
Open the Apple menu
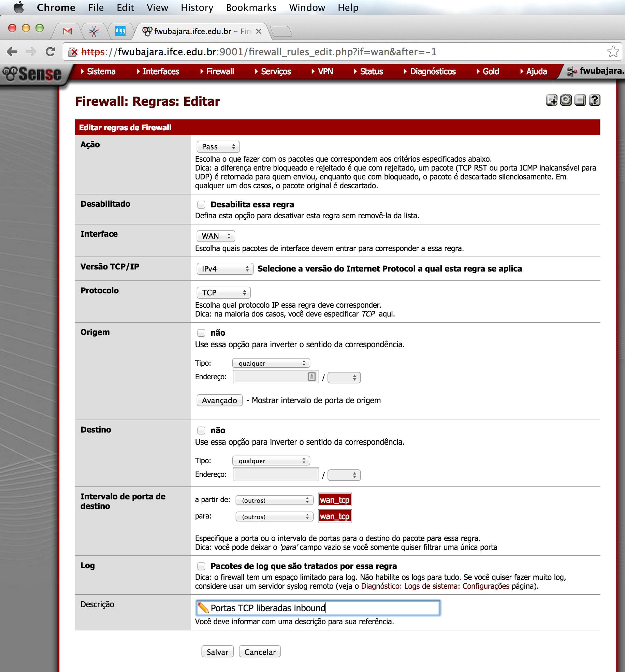coord(19,7)
